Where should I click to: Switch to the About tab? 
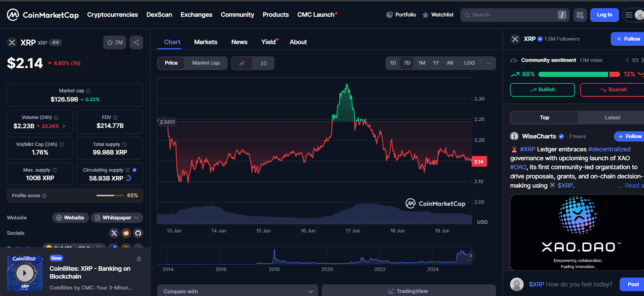point(298,42)
